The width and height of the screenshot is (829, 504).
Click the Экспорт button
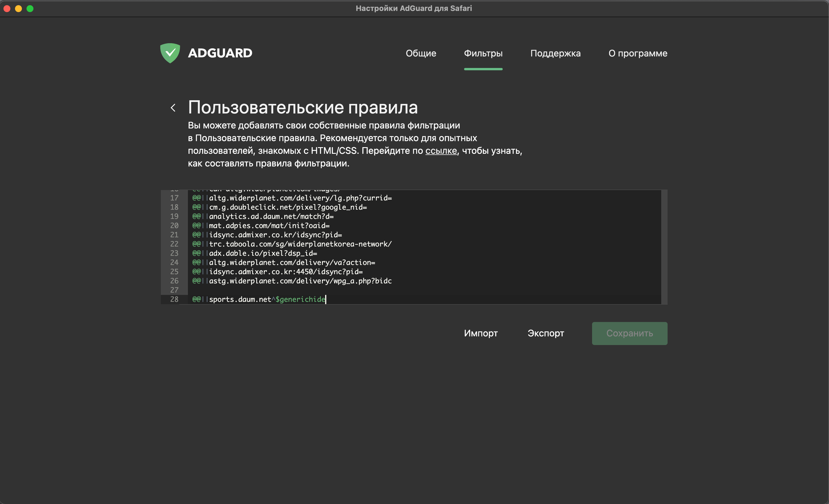click(545, 333)
